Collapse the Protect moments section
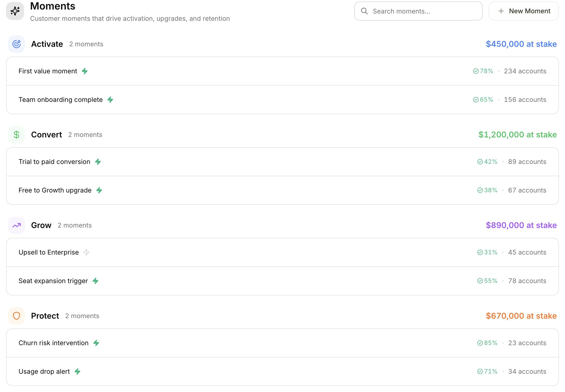565x392 pixels. pos(45,316)
